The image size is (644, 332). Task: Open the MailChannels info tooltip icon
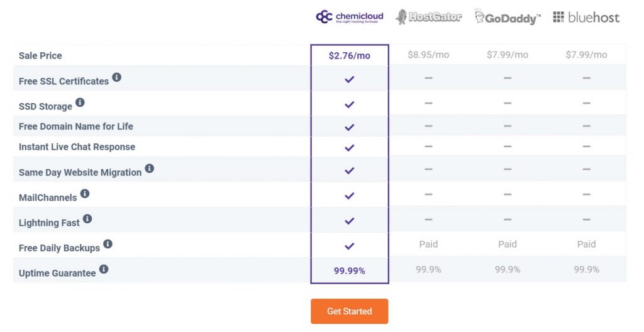pos(84,194)
